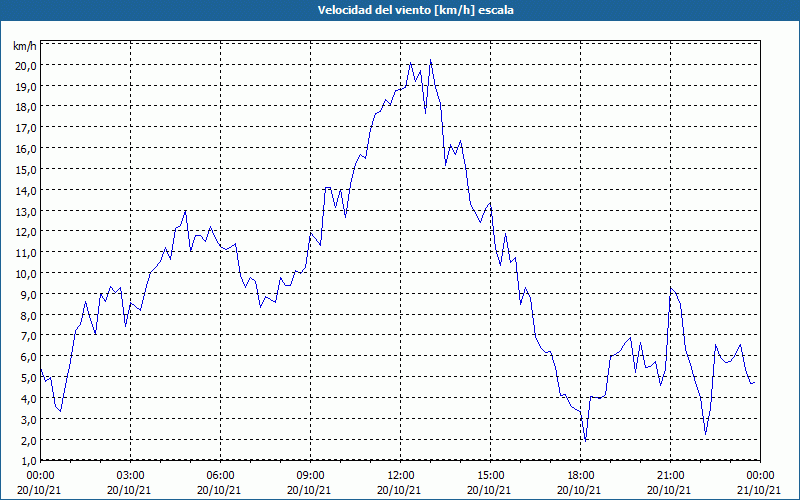Select the '4,0' y-axis tick label
This screenshot has width=800, height=500.
(x=29, y=399)
